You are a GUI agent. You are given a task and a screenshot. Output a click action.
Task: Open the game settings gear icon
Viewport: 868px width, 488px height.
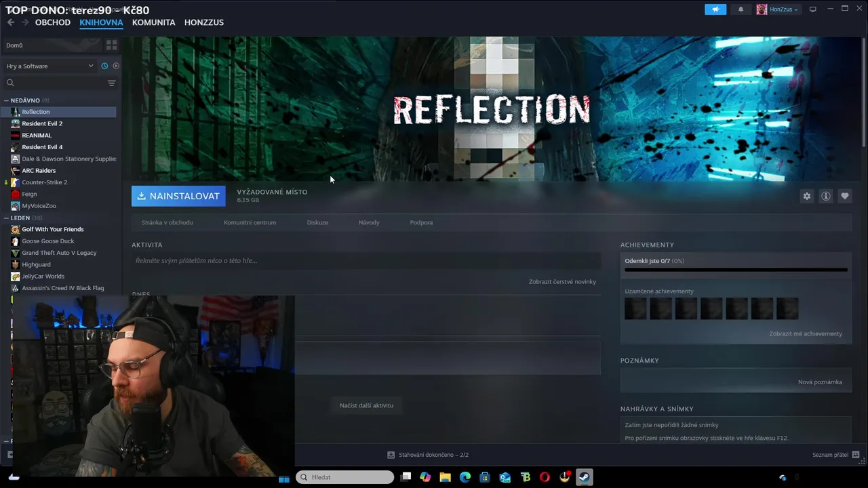pyautogui.click(x=807, y=196)
